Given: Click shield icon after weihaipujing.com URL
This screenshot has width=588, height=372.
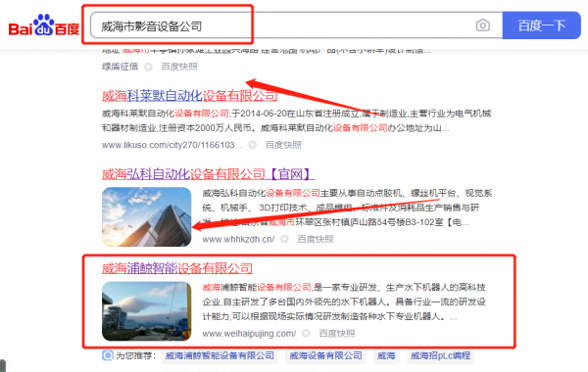Looking at the screenshot, I should click(x=307, y=333).
